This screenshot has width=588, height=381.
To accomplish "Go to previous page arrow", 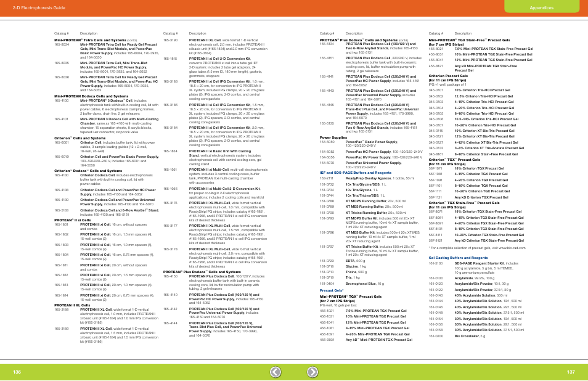I will pos(276,372).
